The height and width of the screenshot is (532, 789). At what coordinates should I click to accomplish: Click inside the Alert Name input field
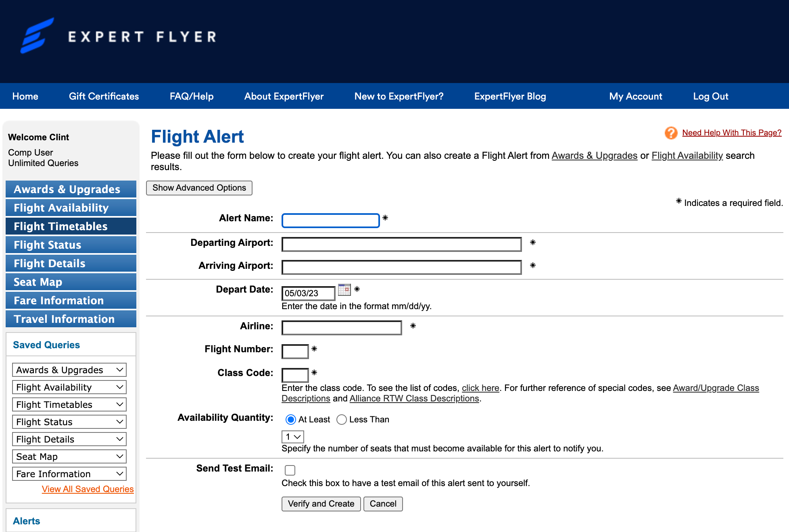coord(330,220)
